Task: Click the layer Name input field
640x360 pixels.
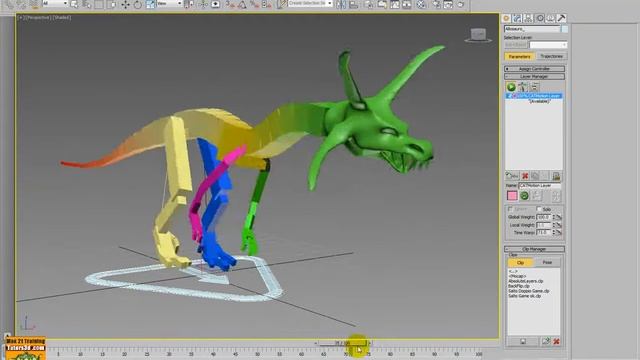Action: pos(540,185)
